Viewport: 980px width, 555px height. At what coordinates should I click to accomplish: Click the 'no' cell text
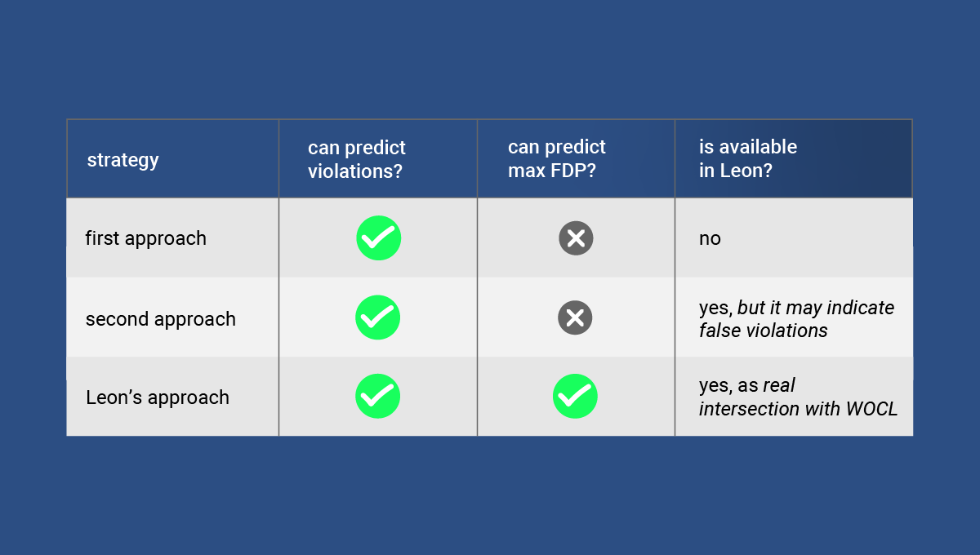tap(710, 238)
